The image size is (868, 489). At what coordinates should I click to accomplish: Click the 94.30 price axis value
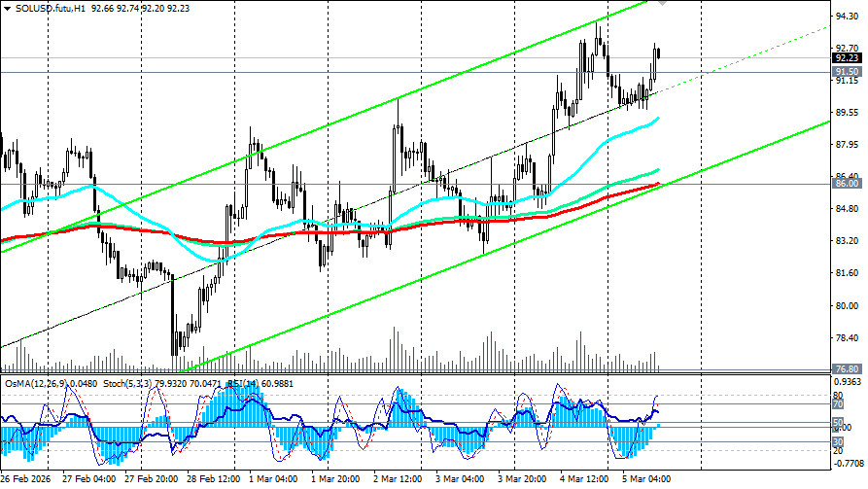(847, 17)
